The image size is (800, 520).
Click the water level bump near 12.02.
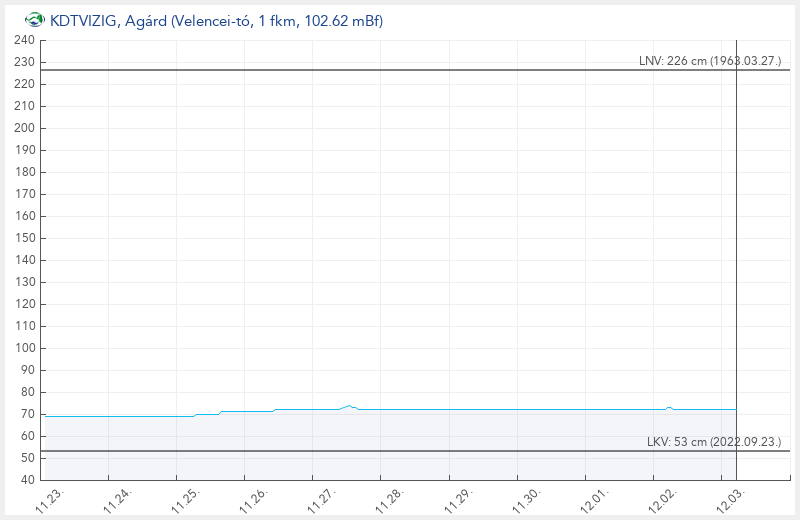pyautogui.click(x=669, y=408)
